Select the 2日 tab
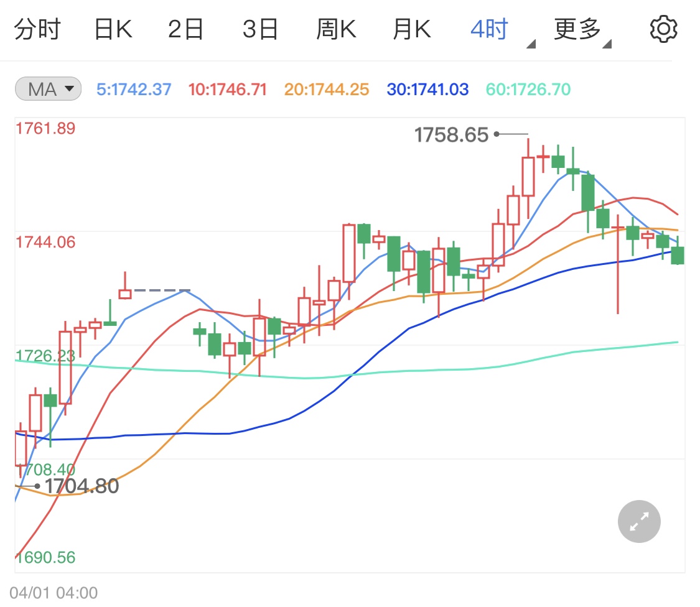The width and height of the screenshot is (700, 607). [185, 29]
